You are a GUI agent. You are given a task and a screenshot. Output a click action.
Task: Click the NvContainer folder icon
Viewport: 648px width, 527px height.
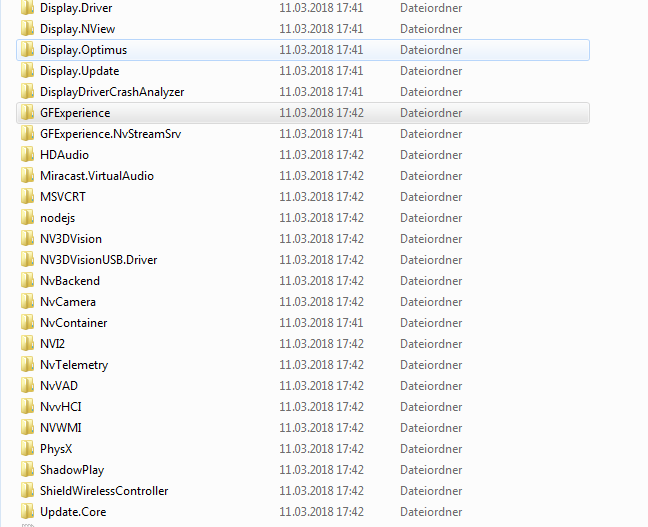tap(27, 322)
